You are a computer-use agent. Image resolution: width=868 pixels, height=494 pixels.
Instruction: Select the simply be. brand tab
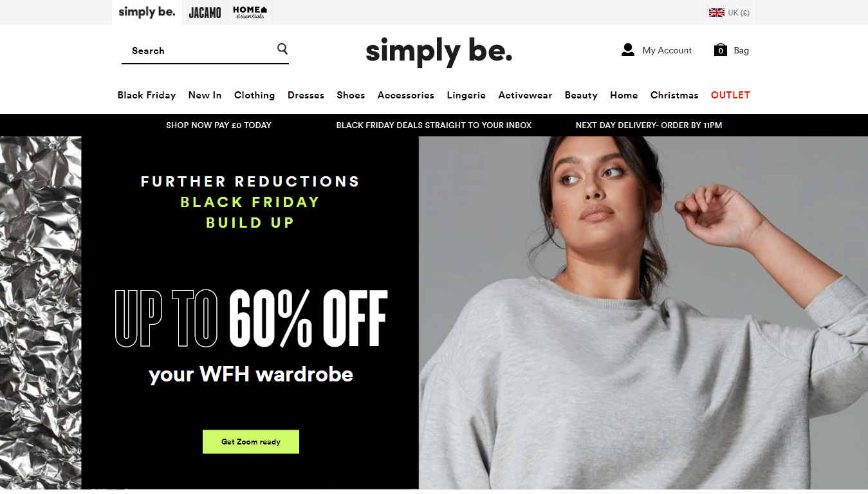tap(147, 12)
